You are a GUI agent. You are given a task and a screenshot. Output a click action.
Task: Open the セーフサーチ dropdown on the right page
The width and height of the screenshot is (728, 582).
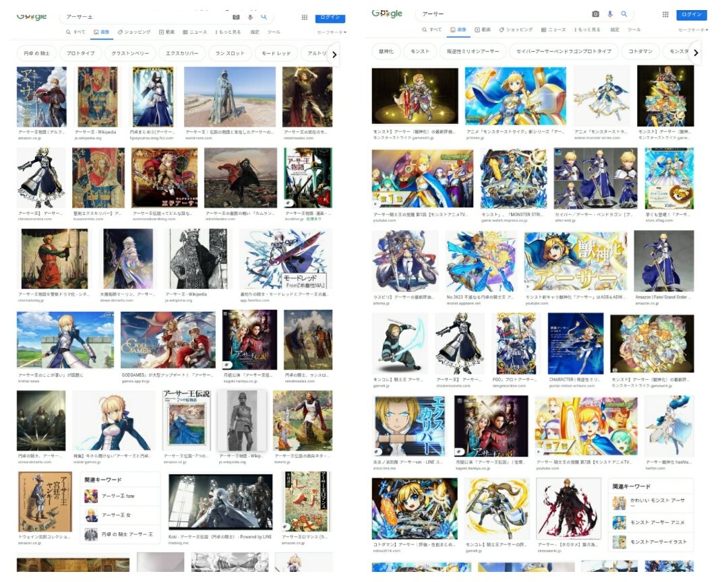(692, 30)
